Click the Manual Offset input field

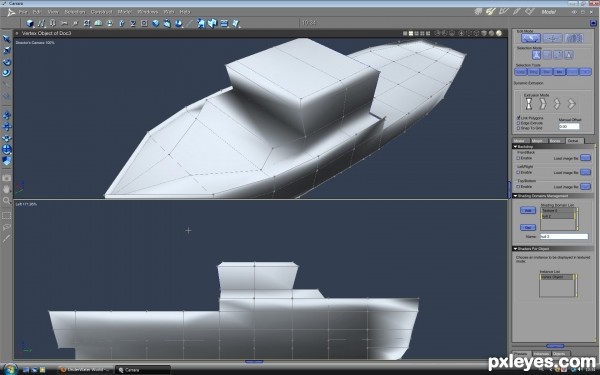(569, 126)
